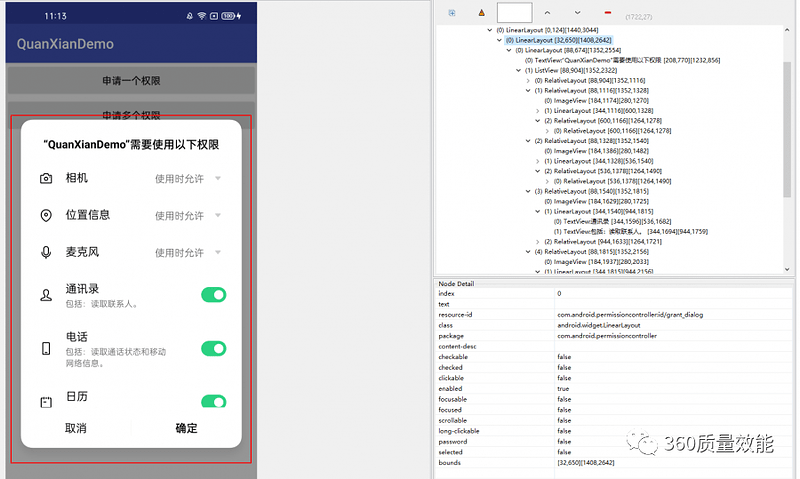Click the index value 0 in Node Detail
Viewport: 800px width, 479px height.
(559, 294)
